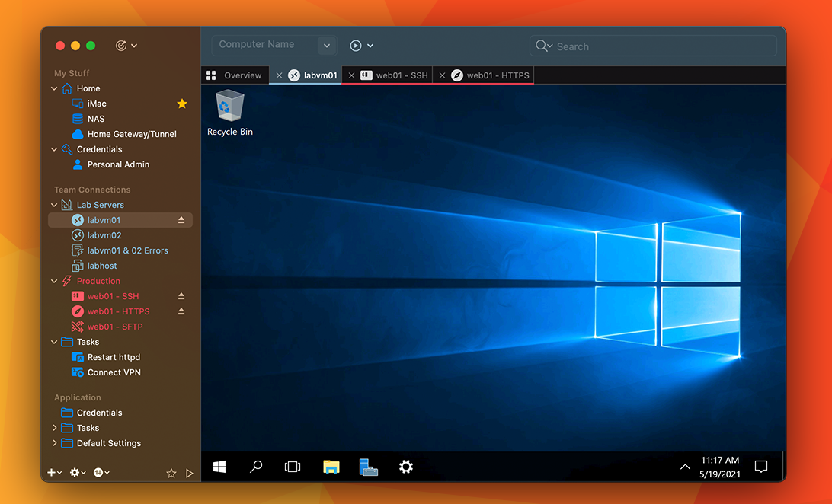Disconnect web01 - SSH with eject icon
The width and height of the screenshot is (832, 504).
point(181,296)
